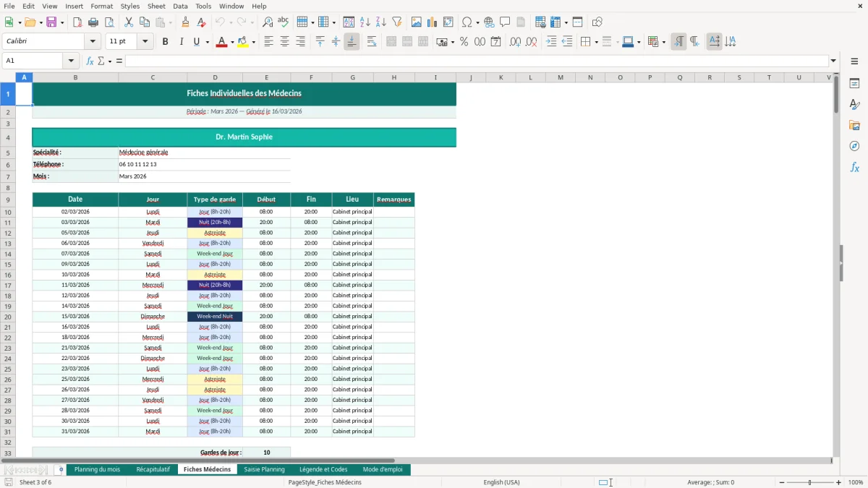Open the font color dropdown arrow
868x488 pixels.
point(231,42)
